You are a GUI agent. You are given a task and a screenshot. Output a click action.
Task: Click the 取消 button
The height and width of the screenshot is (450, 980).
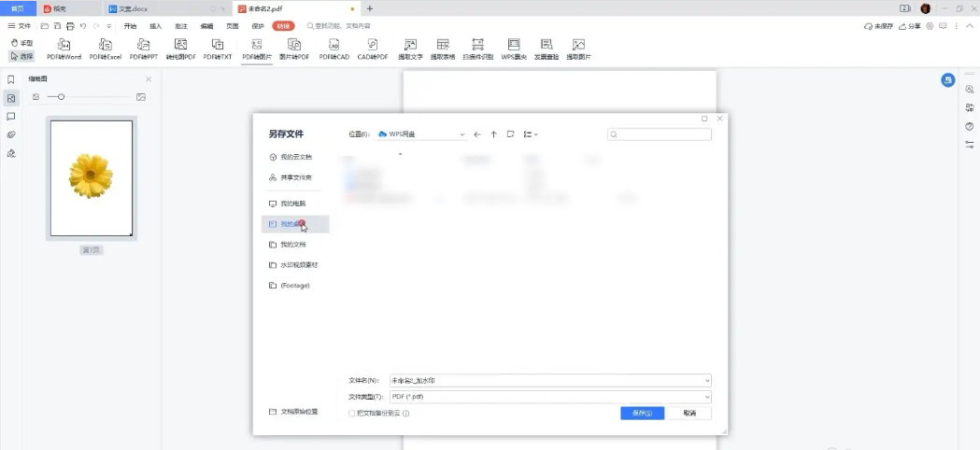689,413
